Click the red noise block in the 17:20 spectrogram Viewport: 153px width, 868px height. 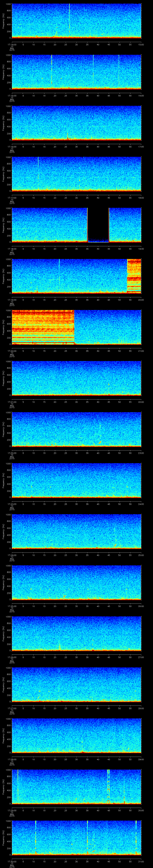coord(43,326)
